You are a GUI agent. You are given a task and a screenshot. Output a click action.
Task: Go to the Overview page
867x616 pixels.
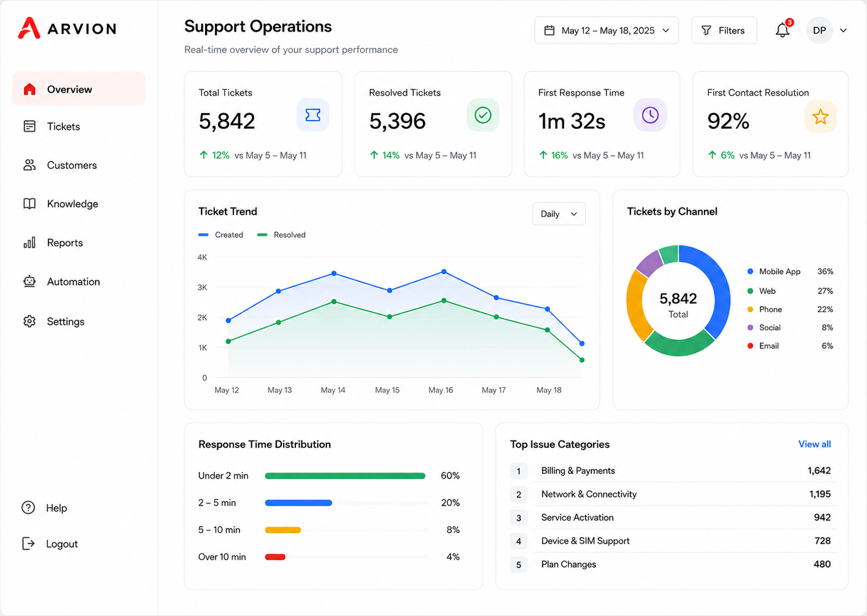point(79,89)
